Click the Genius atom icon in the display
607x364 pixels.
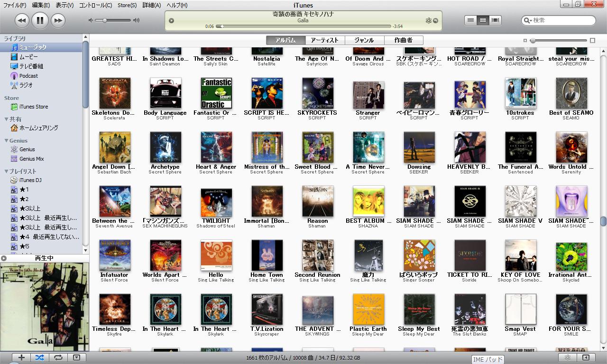[428, 20]
